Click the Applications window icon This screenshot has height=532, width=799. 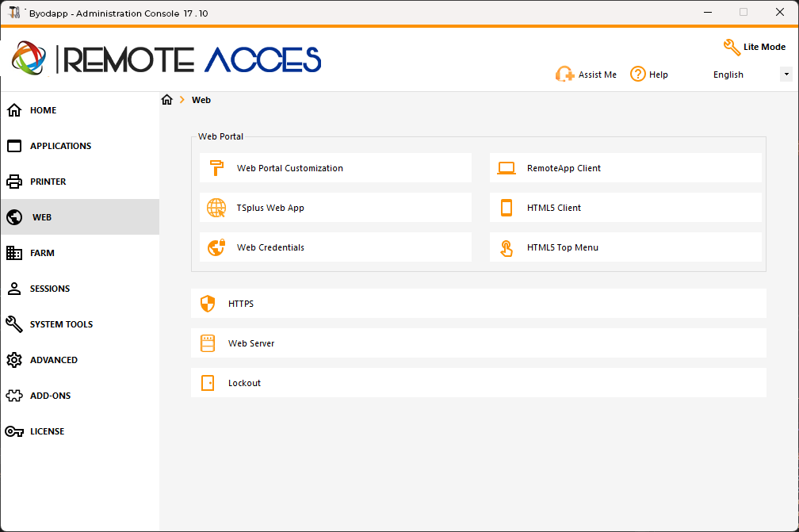pos(14,146)
